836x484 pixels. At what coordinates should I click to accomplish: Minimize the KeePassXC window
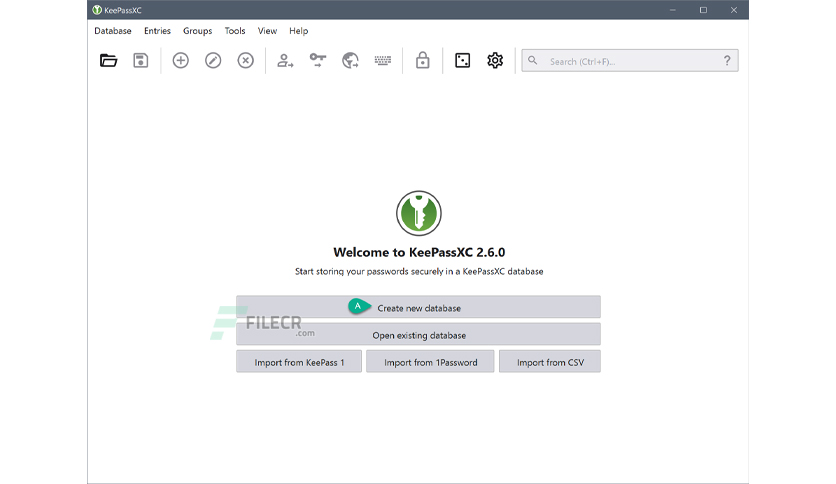(673, 10)
